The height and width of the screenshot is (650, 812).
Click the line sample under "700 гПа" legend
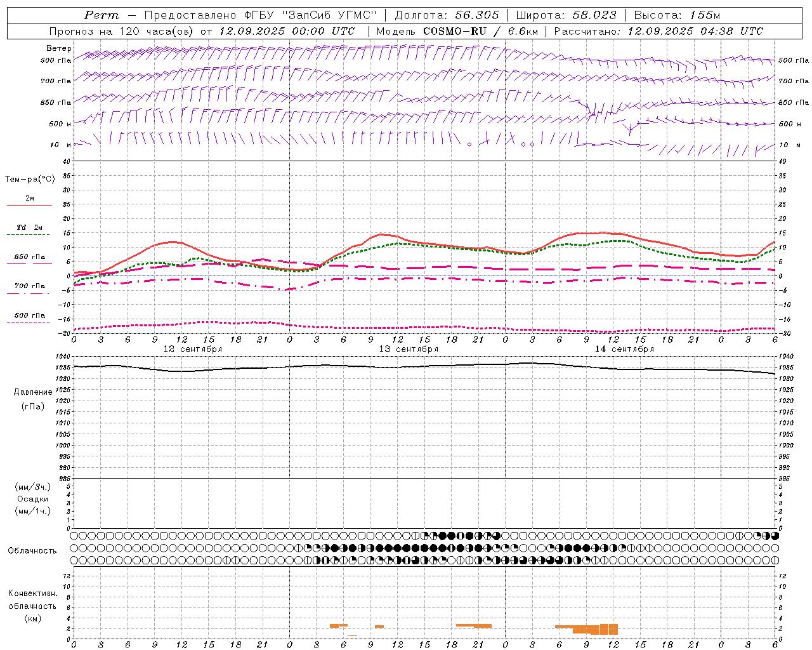pyautogui.click(x=29, y=293)
